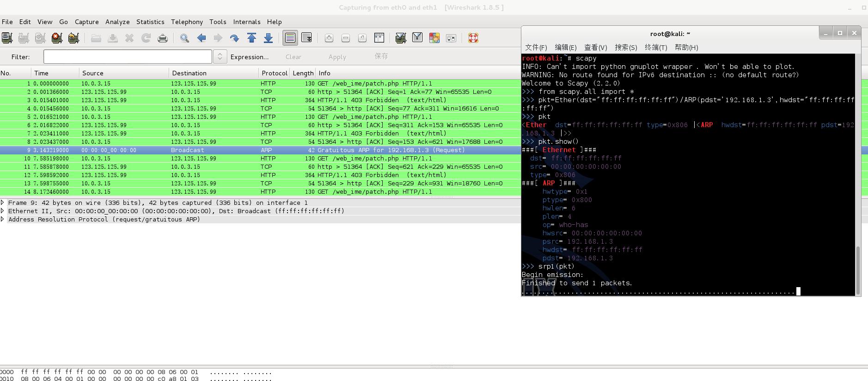Open the capture interfaces list icon
The image size is (868, 381).
pos(7,38)
